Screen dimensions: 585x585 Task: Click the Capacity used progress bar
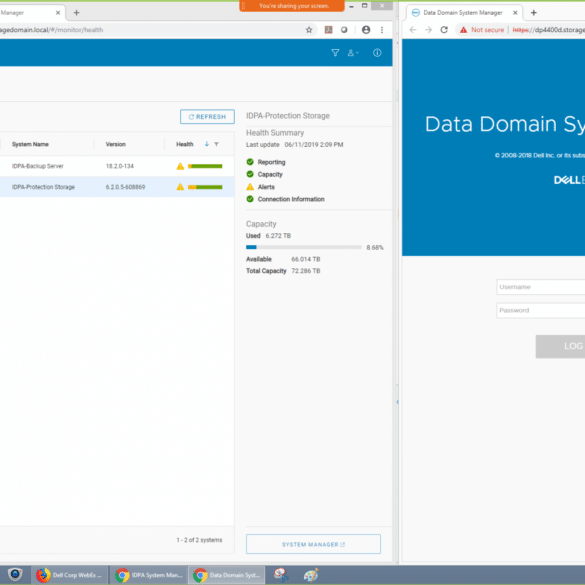click(304, 247)
